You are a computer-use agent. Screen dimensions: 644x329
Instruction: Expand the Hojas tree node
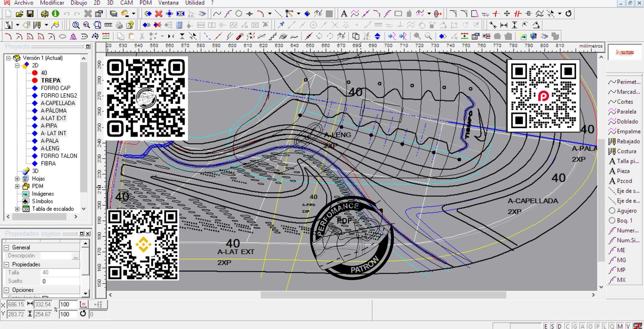18,179
